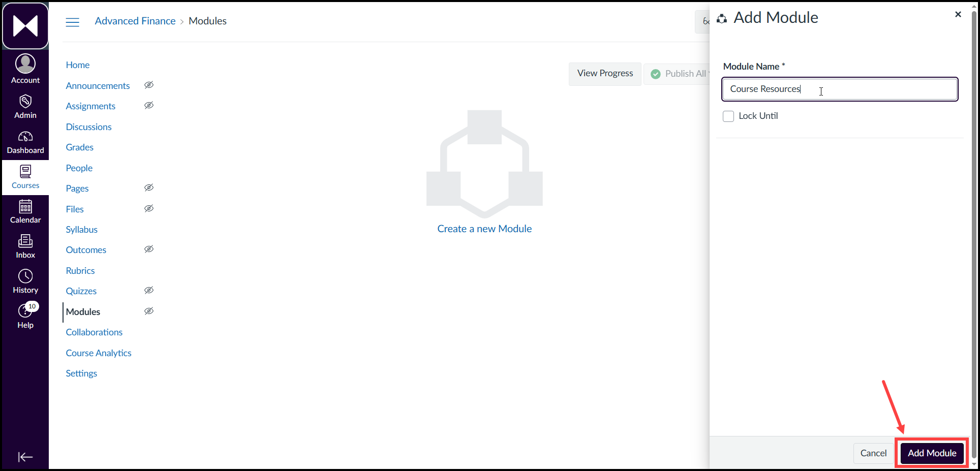This screenshot has height=471, width=980.
Task: Open the Inbox icon
Action: click(25, 241)
